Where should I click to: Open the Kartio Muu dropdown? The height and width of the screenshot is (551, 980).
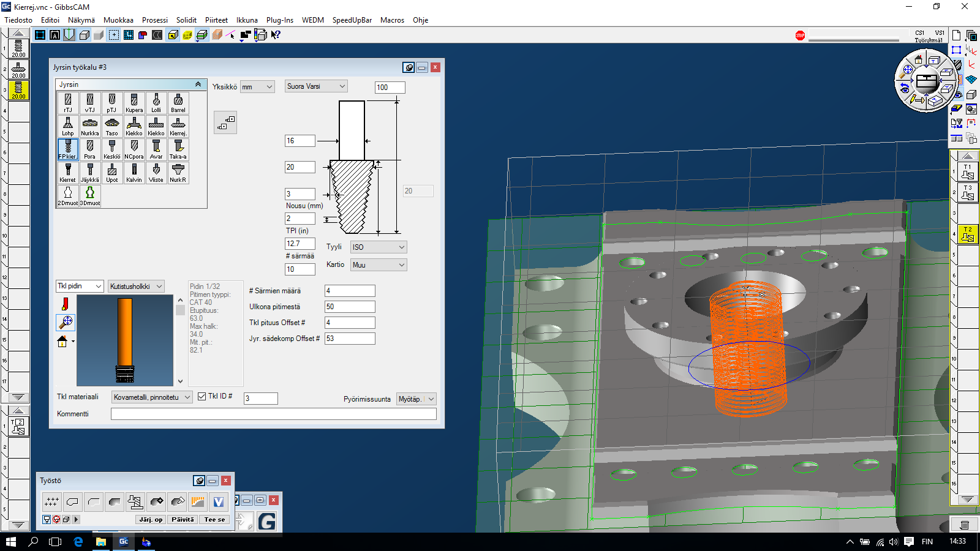379,265
